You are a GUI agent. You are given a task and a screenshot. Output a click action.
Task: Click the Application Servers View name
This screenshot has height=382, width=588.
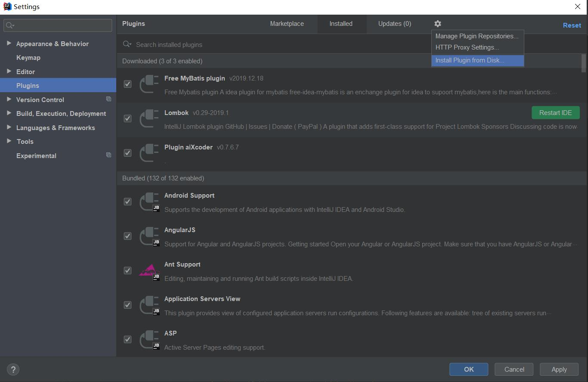(202, 299)
